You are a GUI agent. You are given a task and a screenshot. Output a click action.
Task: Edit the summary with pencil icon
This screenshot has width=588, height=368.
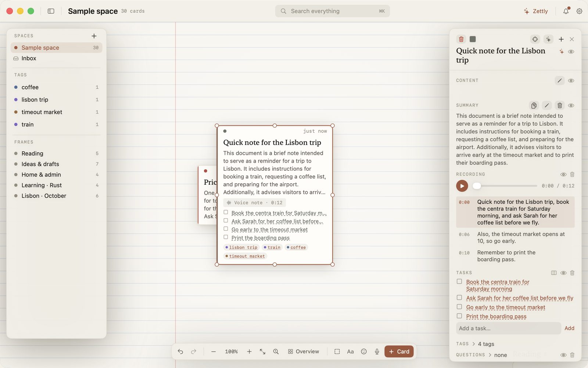[547, 106]
